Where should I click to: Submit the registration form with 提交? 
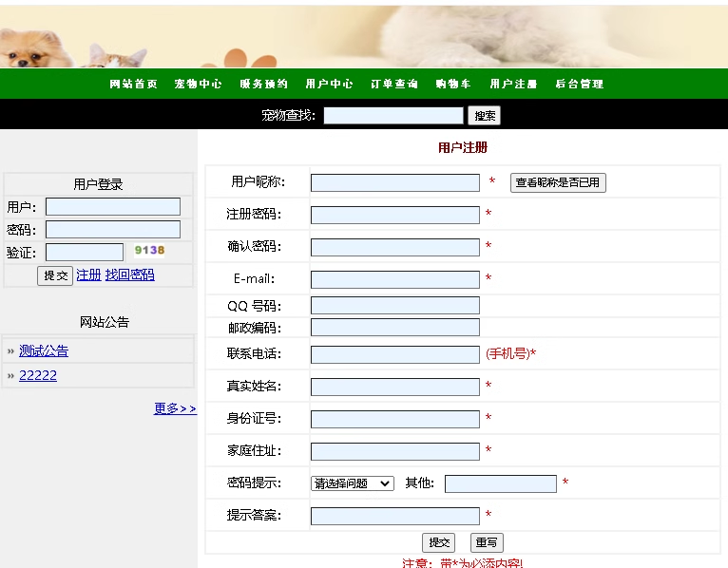[439, 542]
